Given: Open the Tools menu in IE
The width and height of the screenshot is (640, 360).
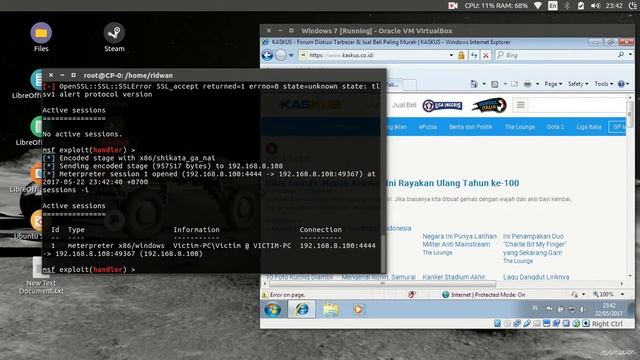Looking at the screenshot, I should pyautogui.click(x=604, y=84).
